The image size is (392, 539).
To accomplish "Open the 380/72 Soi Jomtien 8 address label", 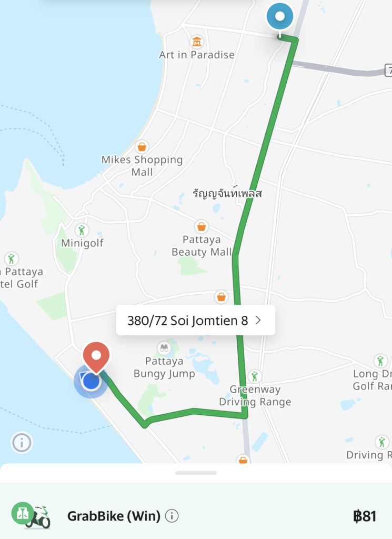I will 196,320.
